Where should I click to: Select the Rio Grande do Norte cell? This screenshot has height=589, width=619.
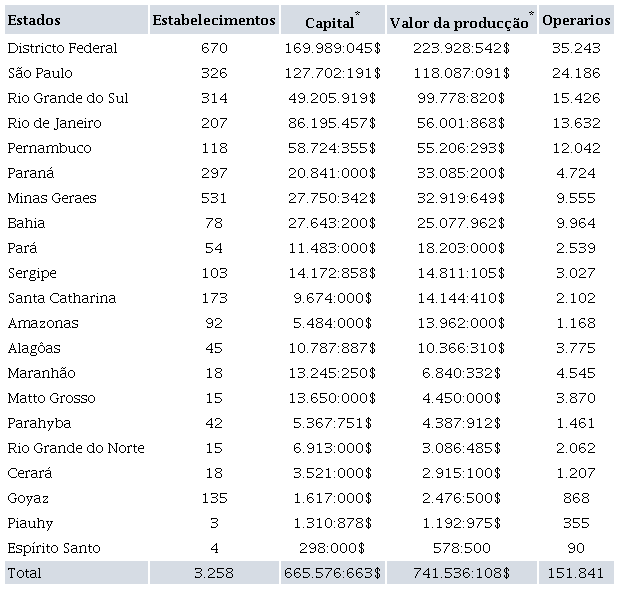[75, 448]
